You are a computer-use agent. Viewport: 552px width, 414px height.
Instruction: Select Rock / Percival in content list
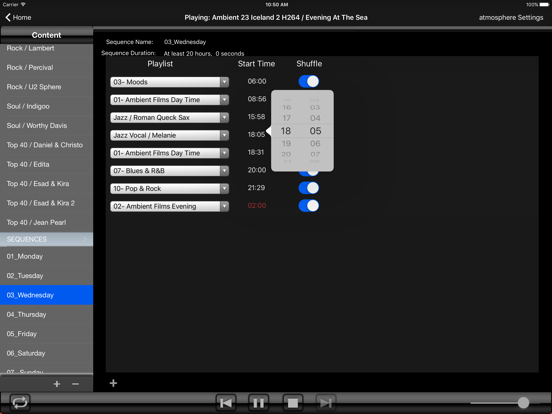click(x=46, y=67)
